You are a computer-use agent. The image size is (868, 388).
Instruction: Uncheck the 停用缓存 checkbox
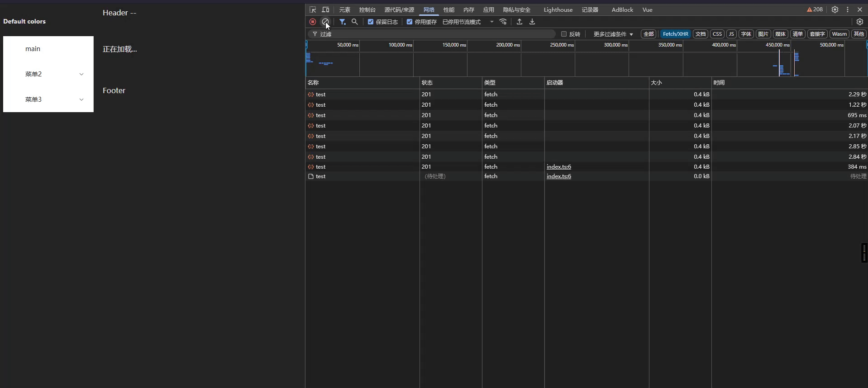(410, 22)
